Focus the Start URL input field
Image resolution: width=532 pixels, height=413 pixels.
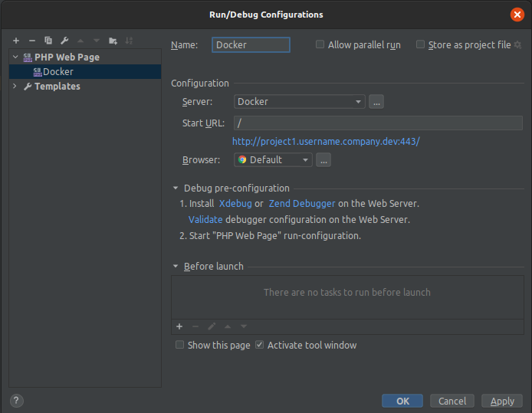pos(379,123)
